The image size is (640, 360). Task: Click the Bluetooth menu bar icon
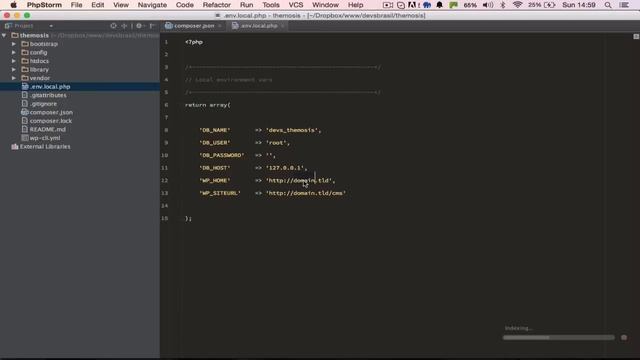(503, 5)
